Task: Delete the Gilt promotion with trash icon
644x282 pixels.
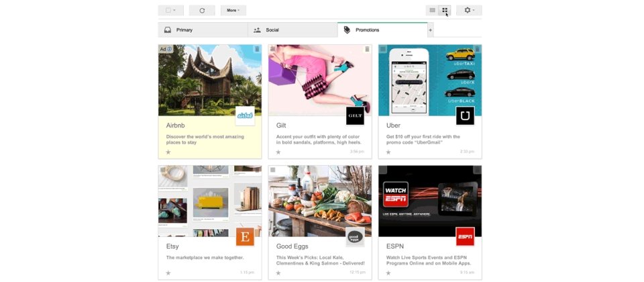Action: tap(367, 49)
